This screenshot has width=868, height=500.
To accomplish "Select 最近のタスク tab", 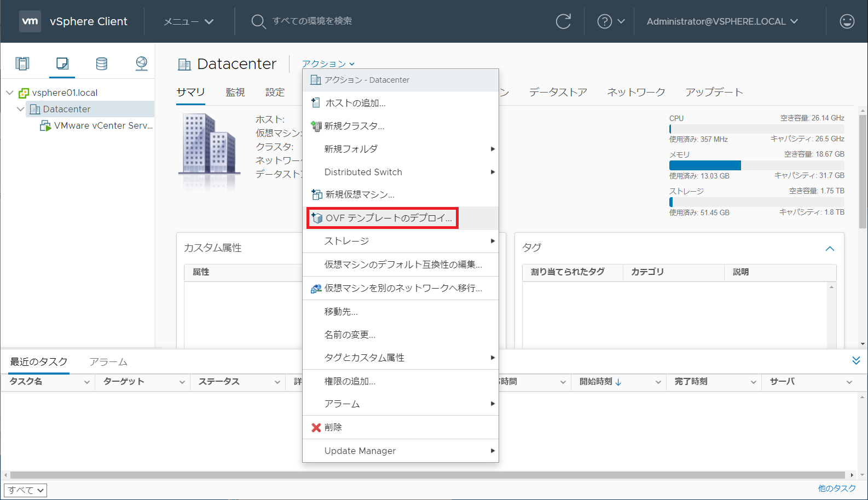I will [39, 362].
